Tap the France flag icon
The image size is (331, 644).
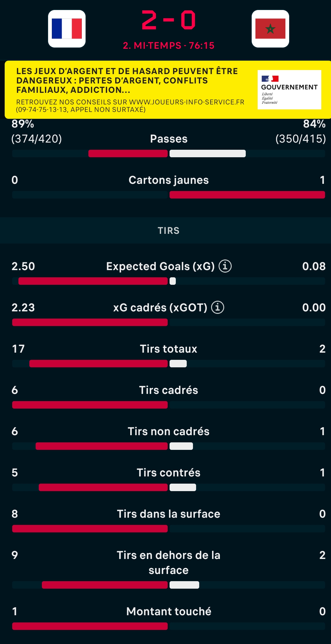coord(67,29)
